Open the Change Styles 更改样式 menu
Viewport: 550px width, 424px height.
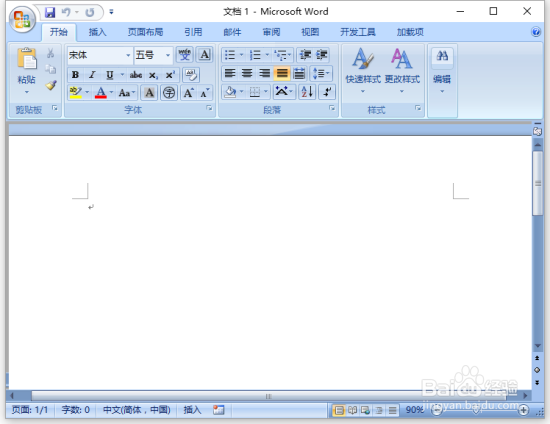click(402, 71)
